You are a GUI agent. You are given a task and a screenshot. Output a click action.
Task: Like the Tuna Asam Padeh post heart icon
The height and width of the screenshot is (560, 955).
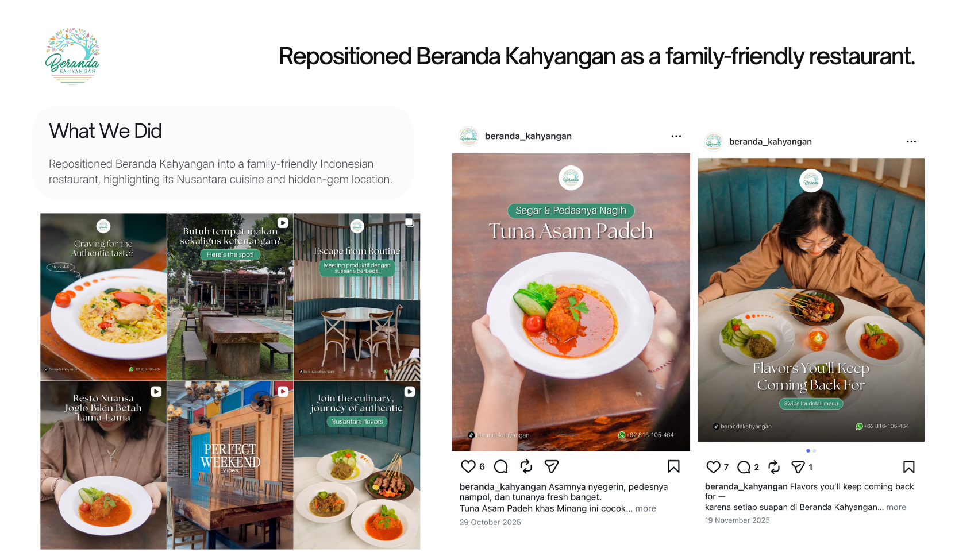click(x=468, y=466)
